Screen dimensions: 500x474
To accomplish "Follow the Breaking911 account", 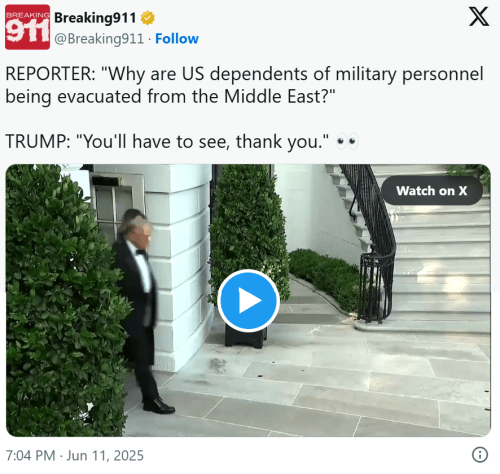I will 177,39.
